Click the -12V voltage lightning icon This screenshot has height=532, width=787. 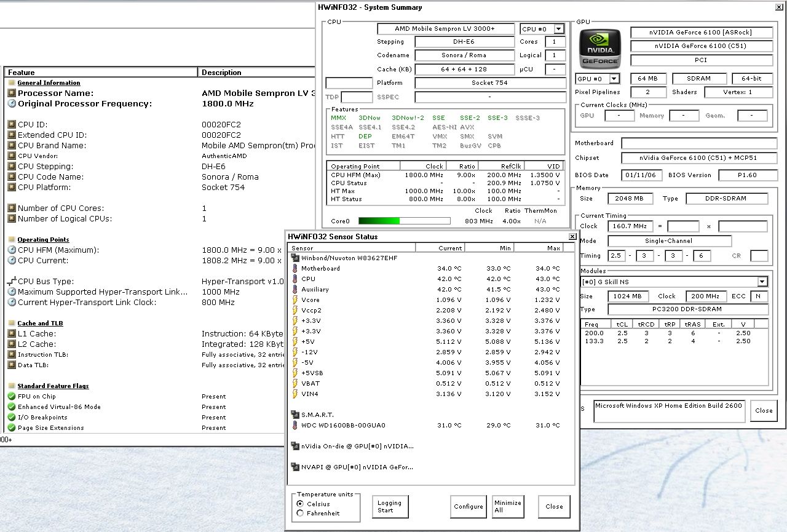tap(295, 352)
